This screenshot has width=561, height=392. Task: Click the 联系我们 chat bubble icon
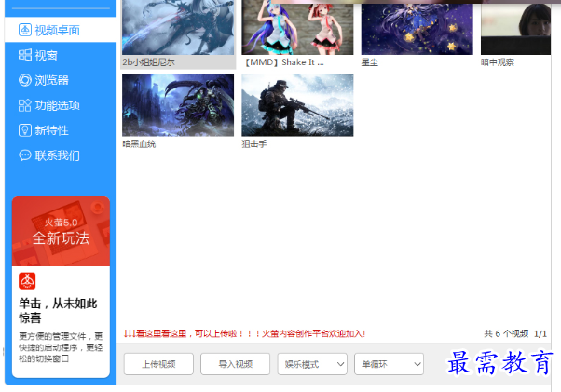tap(24, 155)
